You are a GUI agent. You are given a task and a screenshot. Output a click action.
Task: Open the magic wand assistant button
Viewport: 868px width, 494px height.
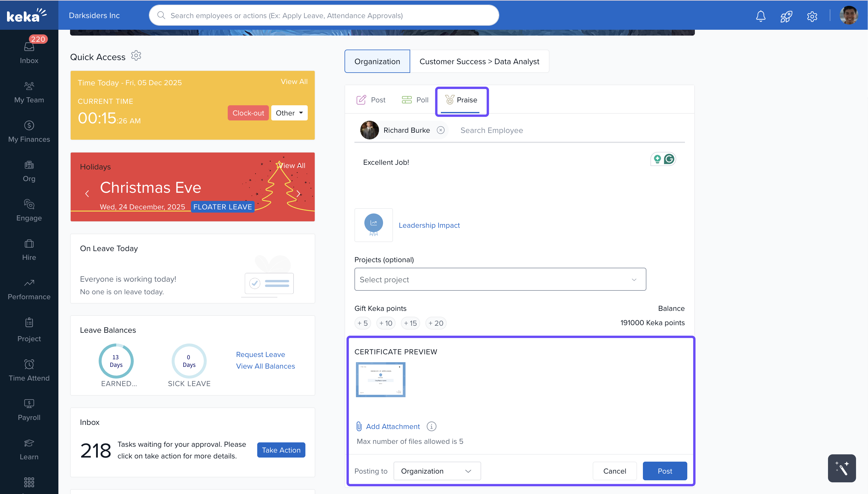[x=841, y=468]
